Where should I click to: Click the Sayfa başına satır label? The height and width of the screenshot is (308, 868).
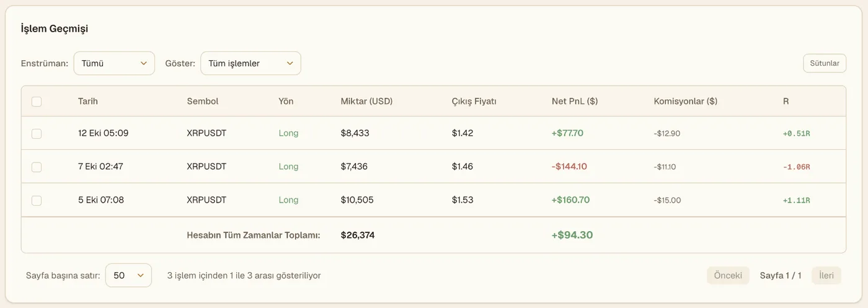pos(63,275)
